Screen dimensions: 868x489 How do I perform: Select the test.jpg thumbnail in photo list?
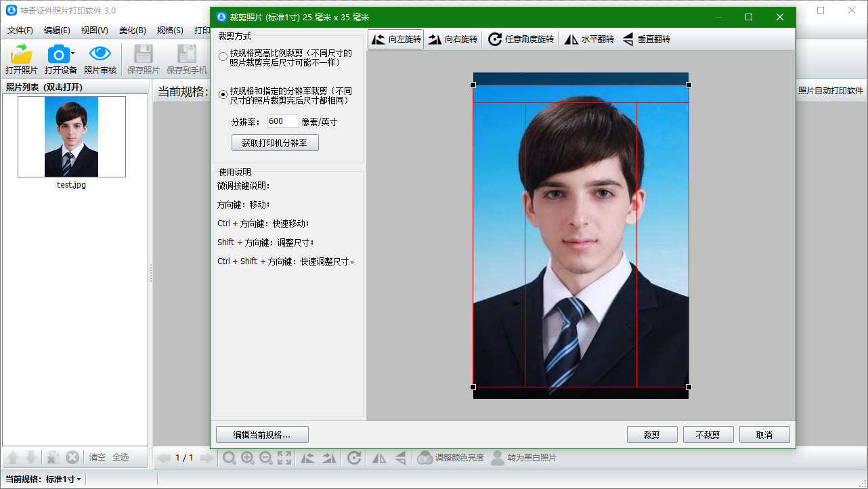pos(71,137)
